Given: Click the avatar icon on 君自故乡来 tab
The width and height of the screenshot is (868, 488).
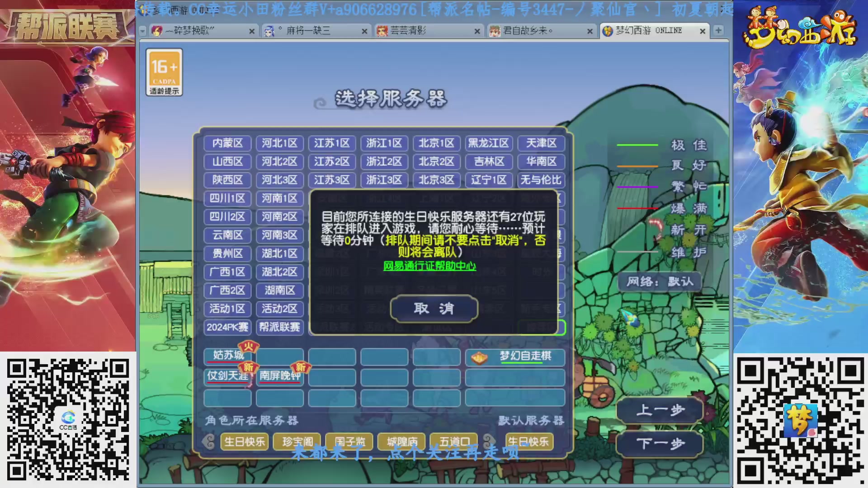Looking at the screenshot, I should [495, 31].
